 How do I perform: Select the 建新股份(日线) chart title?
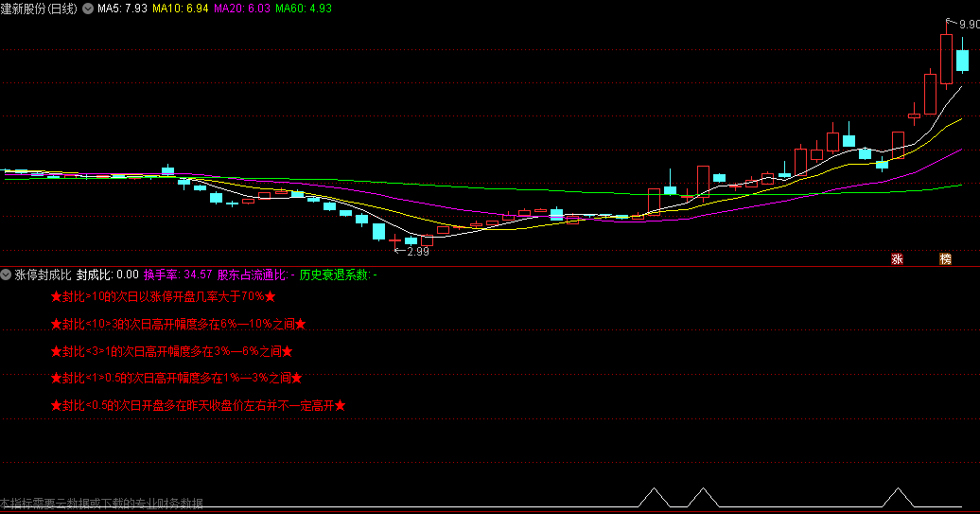(40, 9)
